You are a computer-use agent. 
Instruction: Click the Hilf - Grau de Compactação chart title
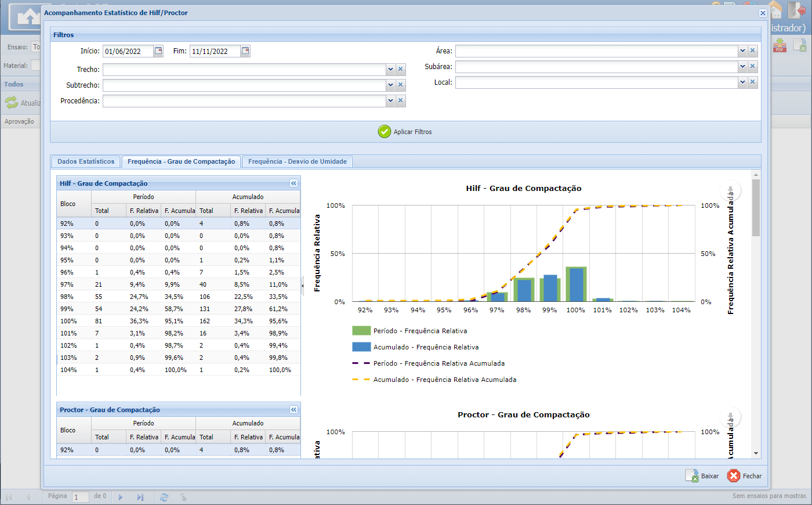point(524,189)
